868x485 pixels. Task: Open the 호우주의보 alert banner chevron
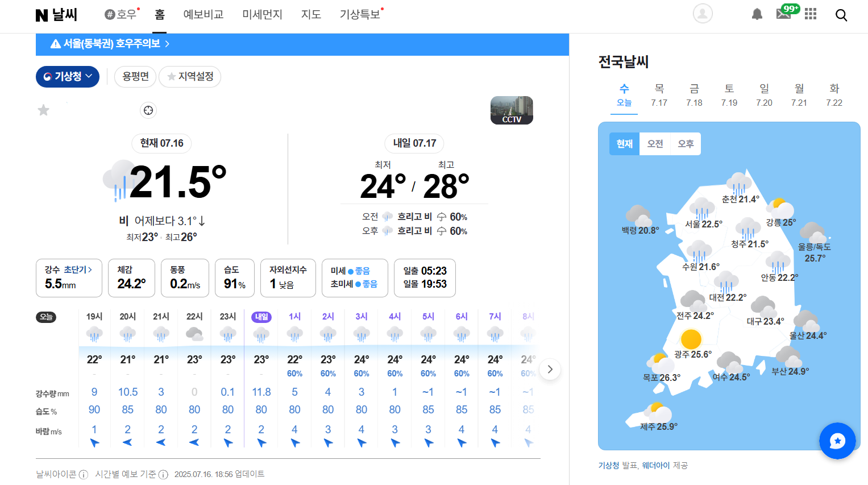pos(167,44)
